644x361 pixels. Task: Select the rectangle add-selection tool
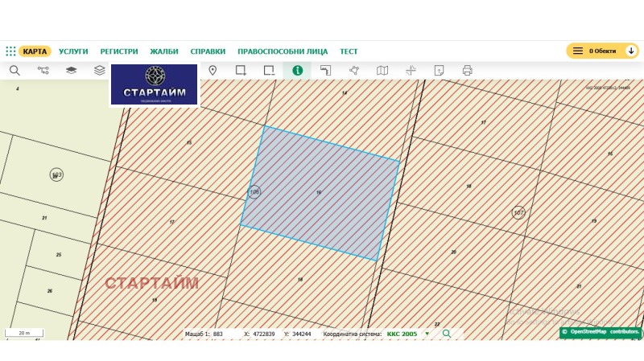pyautogui.click(x=241, y=71)
